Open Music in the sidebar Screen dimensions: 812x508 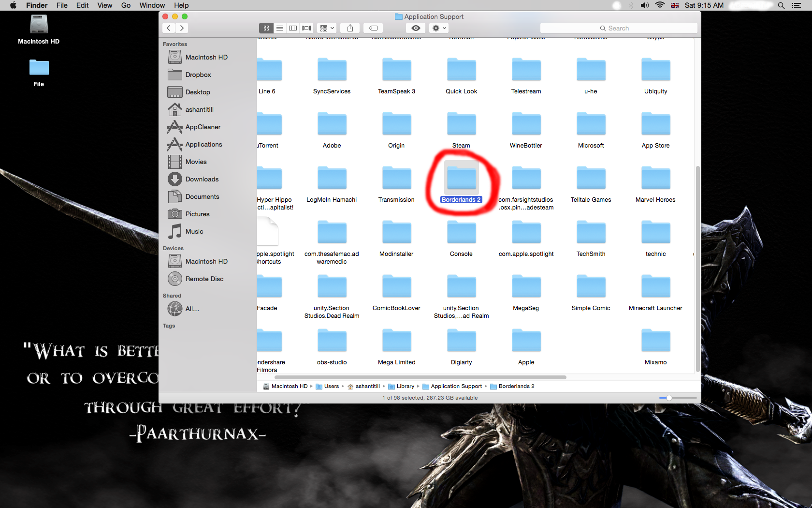(x=207, y=231)
